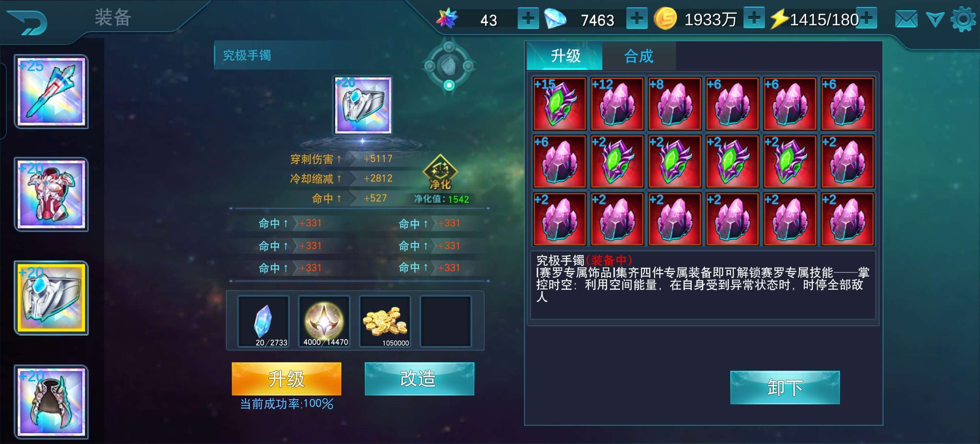The height and width of the screenshot is (444, 980).
Task: Add more diamonds with plus button
Action: 637,18
